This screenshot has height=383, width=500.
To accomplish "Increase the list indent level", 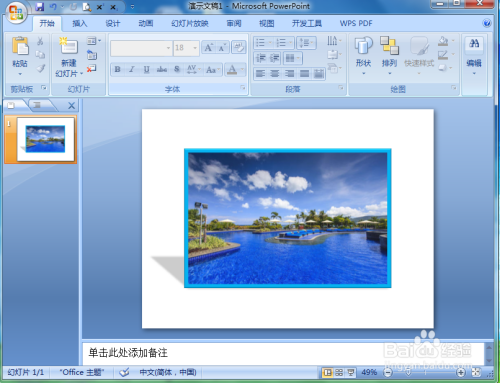I will [274, 58].
